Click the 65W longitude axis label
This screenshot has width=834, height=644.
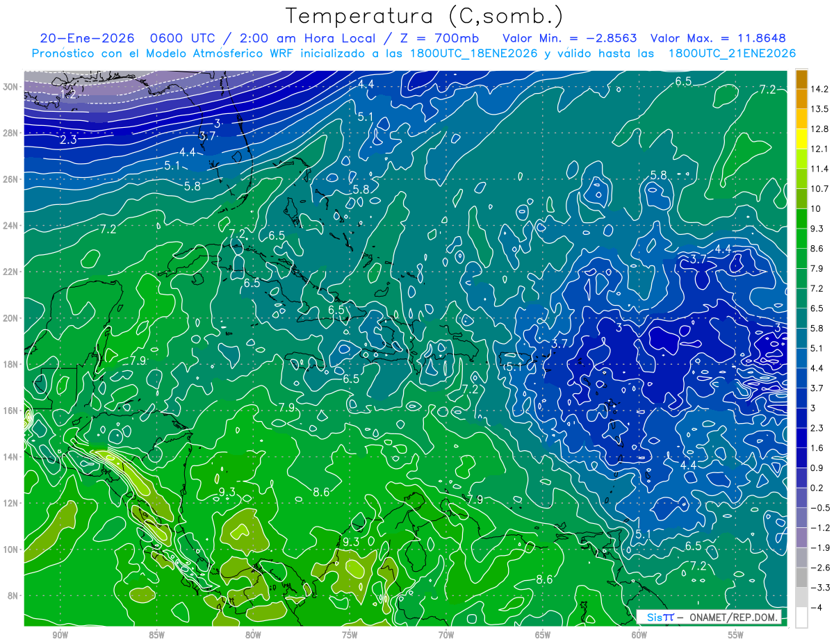click(543, 636)
